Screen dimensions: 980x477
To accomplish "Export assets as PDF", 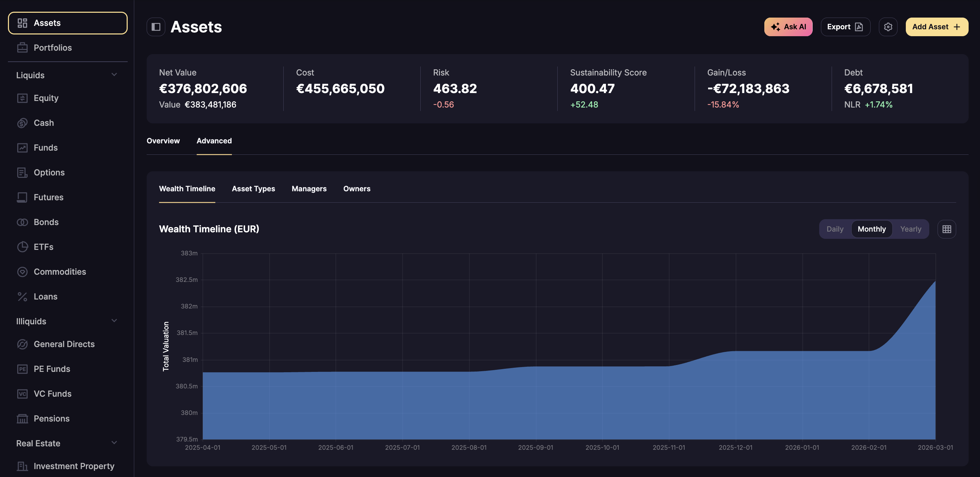I will (845, 27).
